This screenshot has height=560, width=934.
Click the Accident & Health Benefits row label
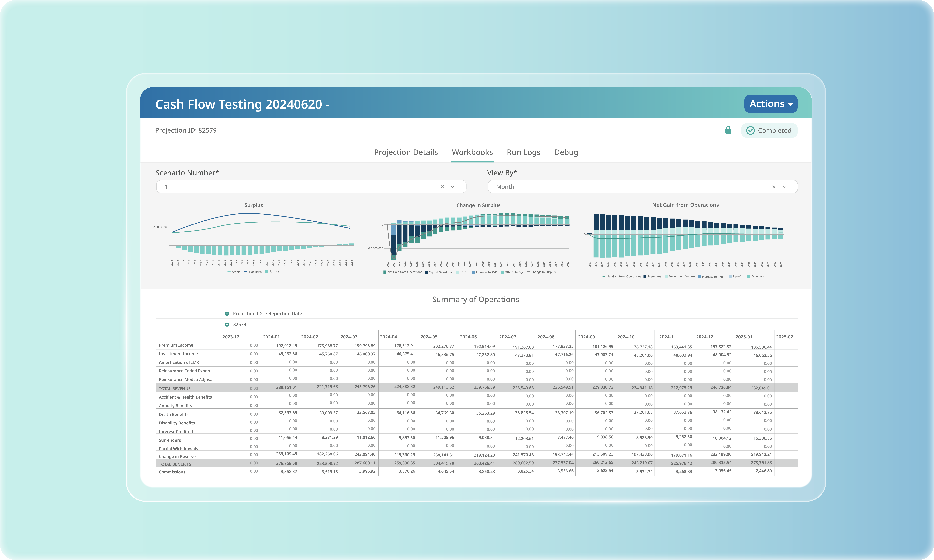[x=185, y=397]
